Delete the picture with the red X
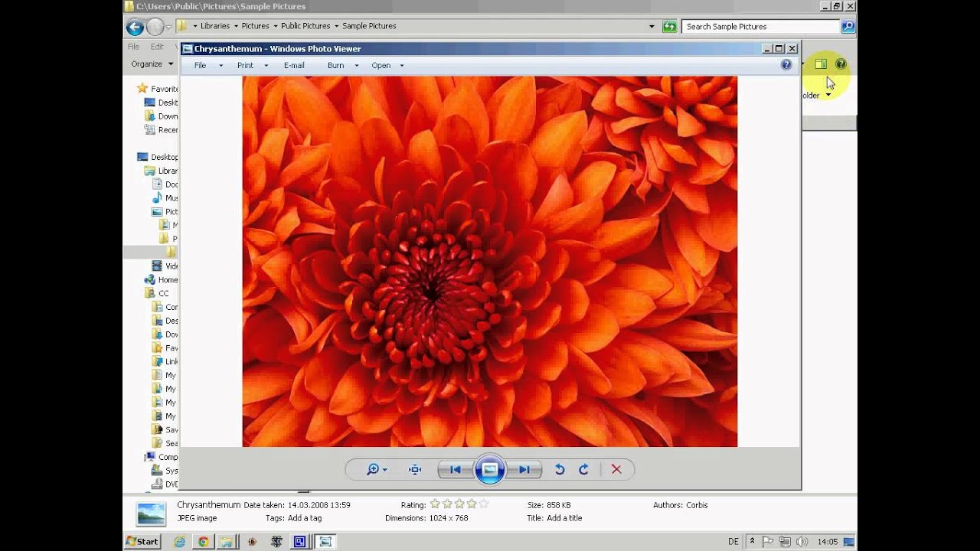 click(616, 470)
